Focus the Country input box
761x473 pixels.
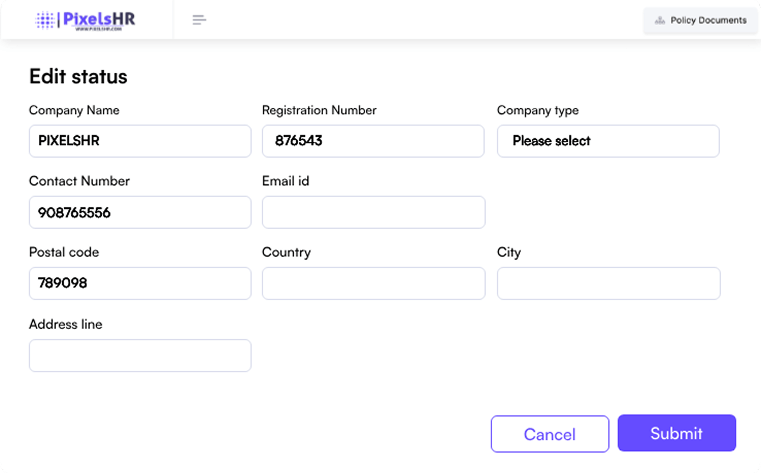tap(373, 283)
